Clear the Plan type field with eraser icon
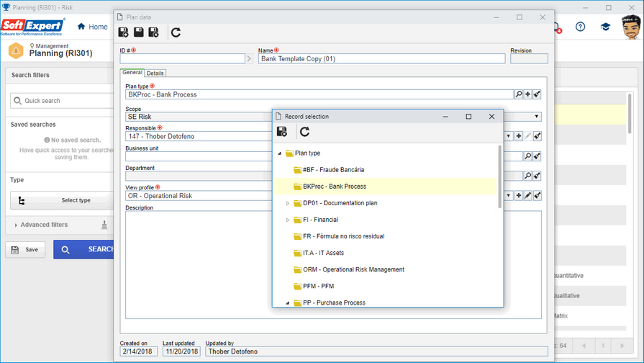 tap(537, 94)
